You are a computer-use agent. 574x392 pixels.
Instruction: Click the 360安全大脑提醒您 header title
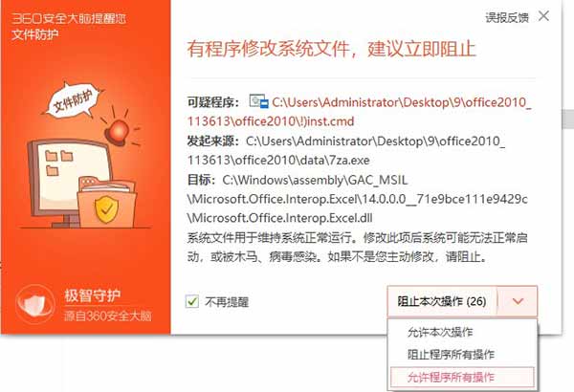click(x=69, y=19)
